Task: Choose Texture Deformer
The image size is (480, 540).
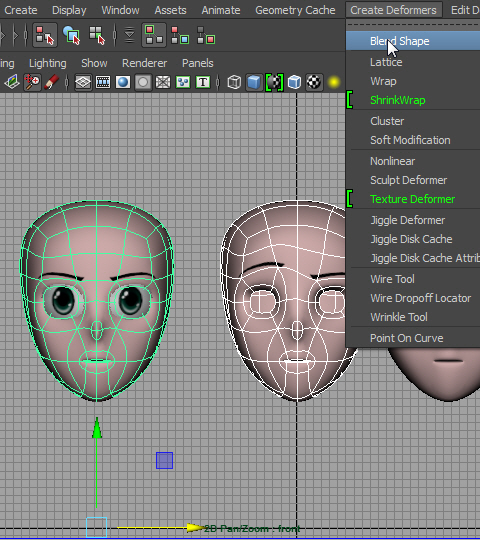Action: click(x=413, y=199)
